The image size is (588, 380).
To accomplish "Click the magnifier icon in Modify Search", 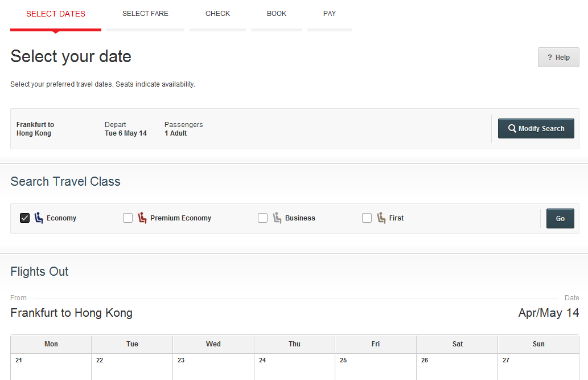I will click(x=512, y=128).
